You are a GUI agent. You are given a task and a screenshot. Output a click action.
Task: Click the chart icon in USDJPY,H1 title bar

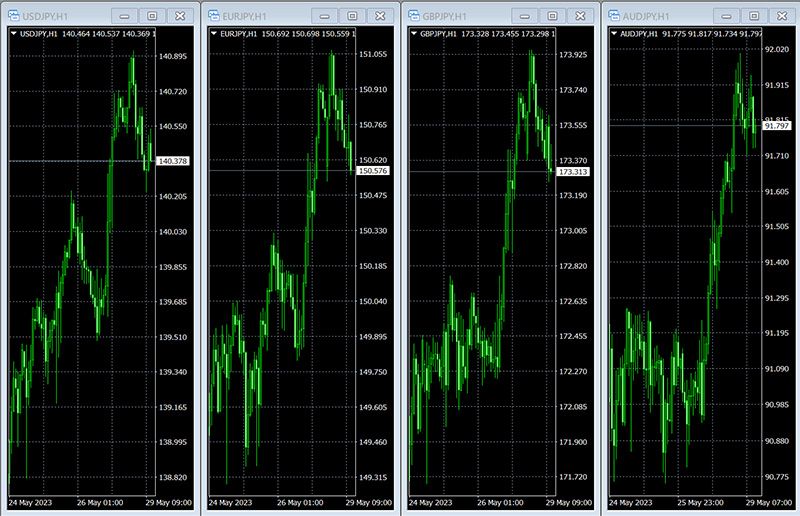[x=14, y=16]
